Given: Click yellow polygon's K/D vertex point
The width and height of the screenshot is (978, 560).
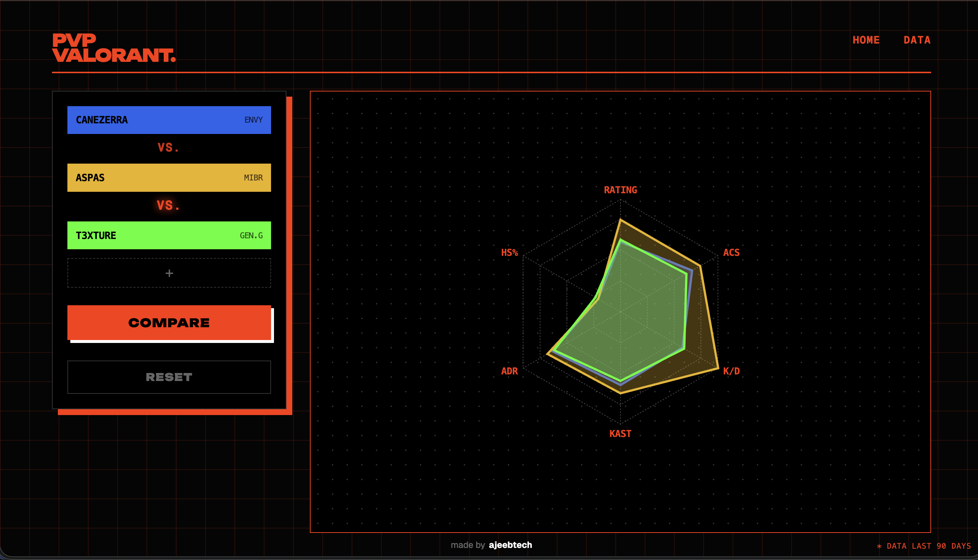Looking at the screenshot, I should point(718,369).
